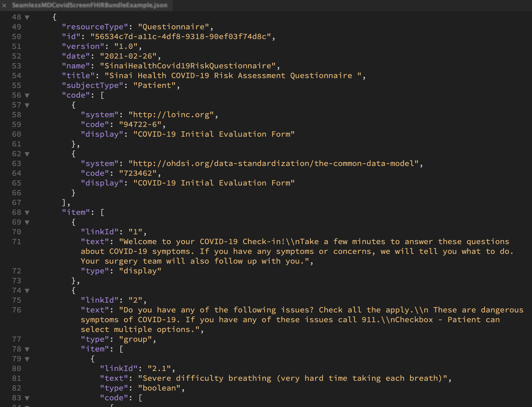The height and width of the screenshot is (407, 532).
Task: Collapse the "code" array at line 56
Action: 27,95
